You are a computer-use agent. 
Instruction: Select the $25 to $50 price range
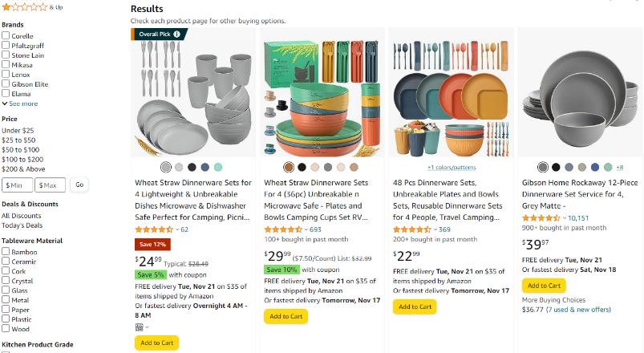click(18, 140)
